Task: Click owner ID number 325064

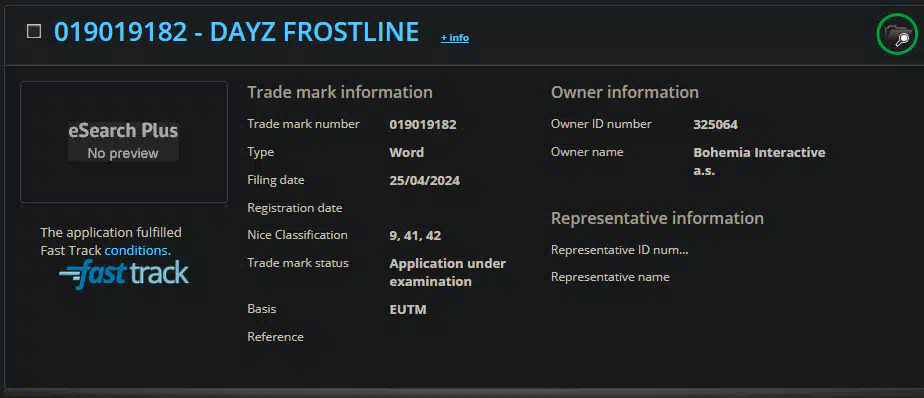Action: (715, 124)
